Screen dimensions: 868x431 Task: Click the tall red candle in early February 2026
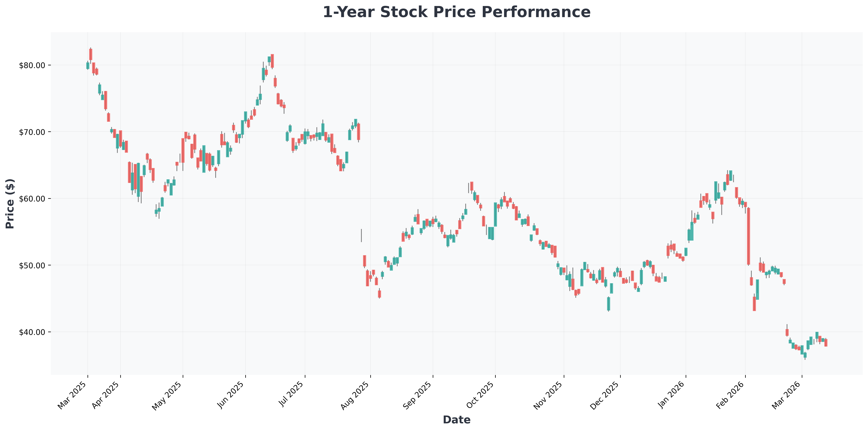pos(748,236)
